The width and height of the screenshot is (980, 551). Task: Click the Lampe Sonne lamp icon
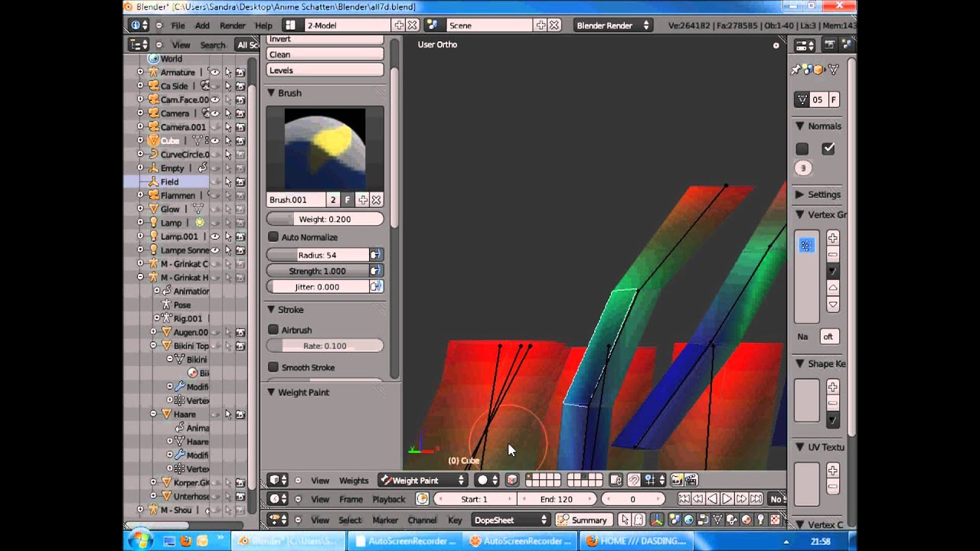(153, 250)
